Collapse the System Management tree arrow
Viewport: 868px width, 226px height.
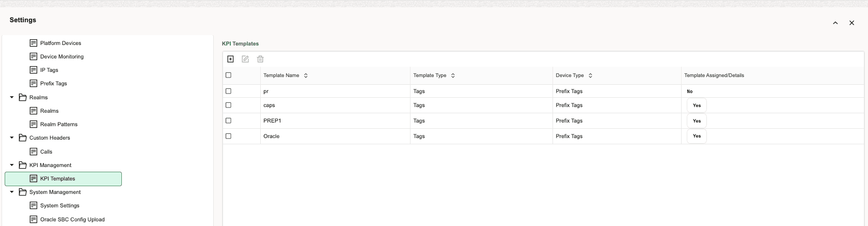(x=12, y=192)
